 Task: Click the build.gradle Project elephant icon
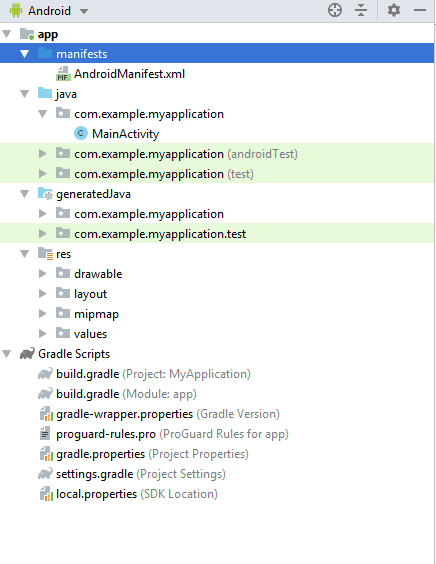pos(45,374)
